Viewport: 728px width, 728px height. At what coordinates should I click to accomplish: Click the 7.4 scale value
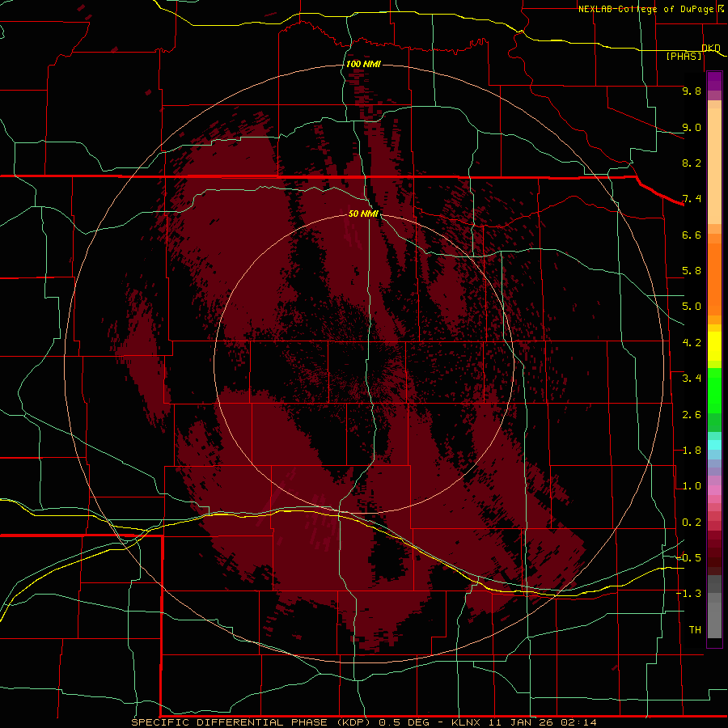[692, 199]
